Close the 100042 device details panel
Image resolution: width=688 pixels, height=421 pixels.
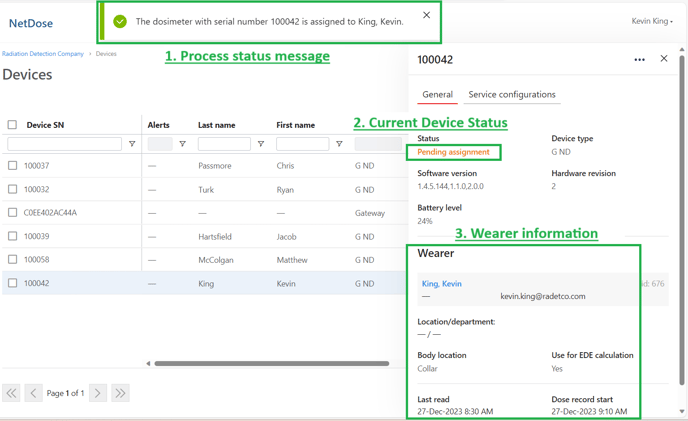664,59
